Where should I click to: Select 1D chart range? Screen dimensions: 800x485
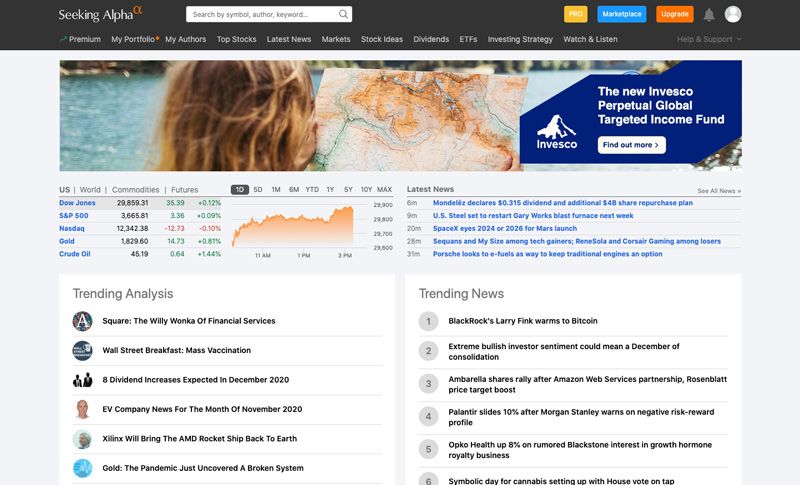click(x=239, y=190)
